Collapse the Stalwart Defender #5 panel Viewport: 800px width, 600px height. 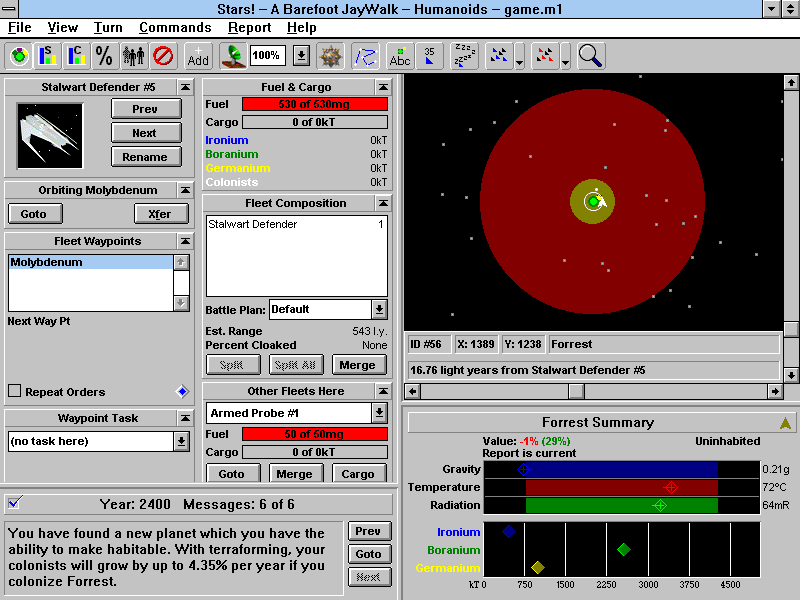click(185, 87)
